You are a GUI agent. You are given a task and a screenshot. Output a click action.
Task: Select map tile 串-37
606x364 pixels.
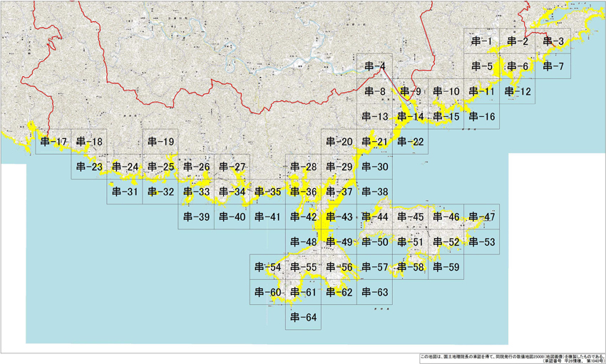coord(339,192)
